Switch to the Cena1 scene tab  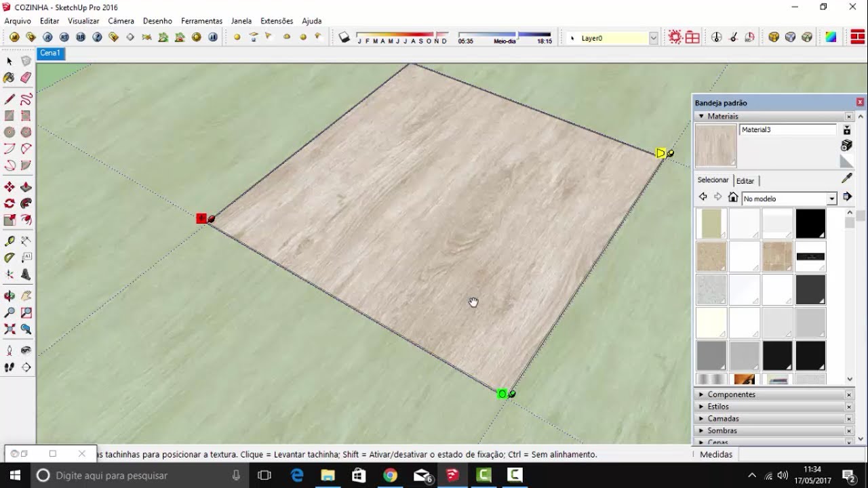point(50,53)
